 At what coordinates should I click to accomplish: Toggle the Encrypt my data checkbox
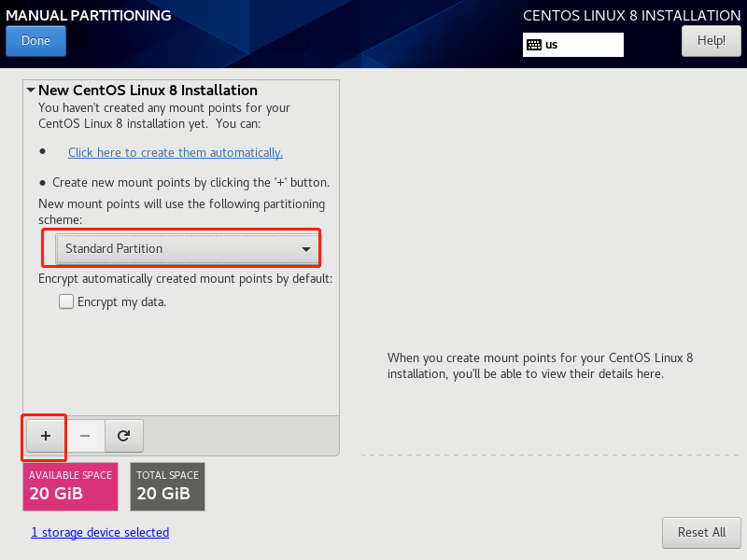[x=66, y=301]
